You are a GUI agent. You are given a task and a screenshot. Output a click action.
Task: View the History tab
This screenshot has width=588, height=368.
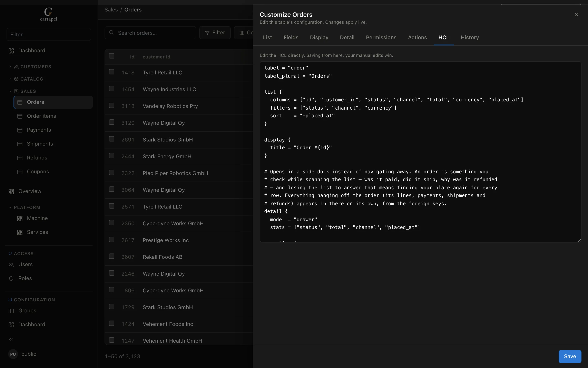point(470,37)
